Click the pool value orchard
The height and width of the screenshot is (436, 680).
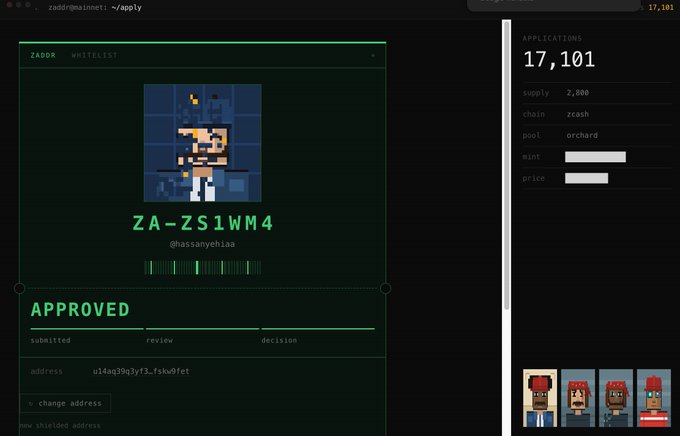click(582, 135)
